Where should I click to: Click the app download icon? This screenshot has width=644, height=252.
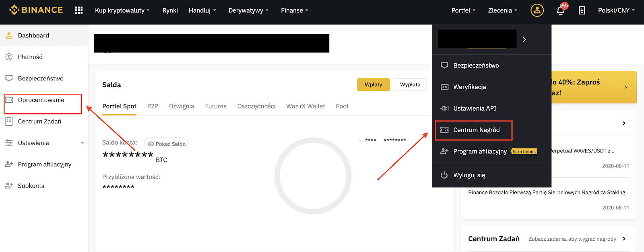tap(582, 10)
